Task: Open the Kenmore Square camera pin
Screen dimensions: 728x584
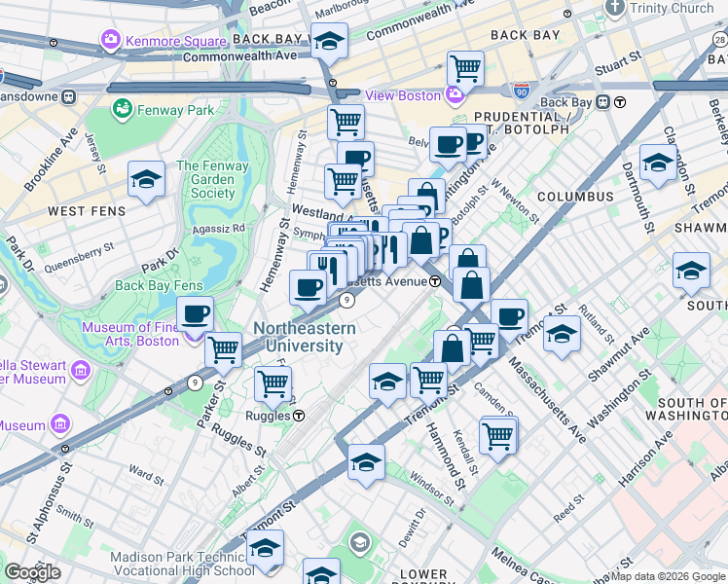Action: pyautogui.click(x=111, y=40)
